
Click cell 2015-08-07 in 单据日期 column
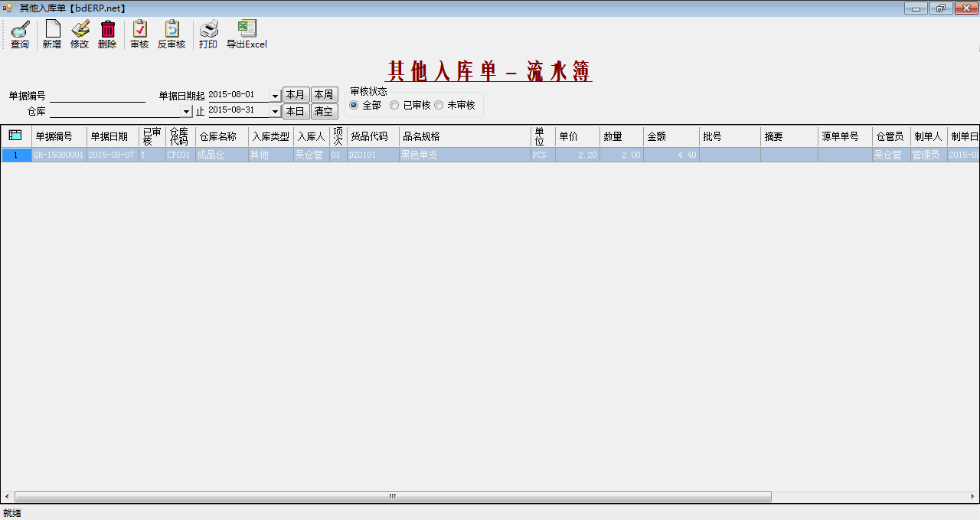click(113, 155)
